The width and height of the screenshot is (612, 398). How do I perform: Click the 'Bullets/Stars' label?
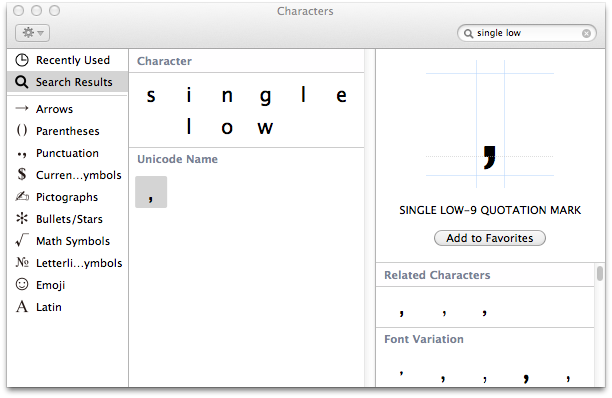tap(69, 219)
